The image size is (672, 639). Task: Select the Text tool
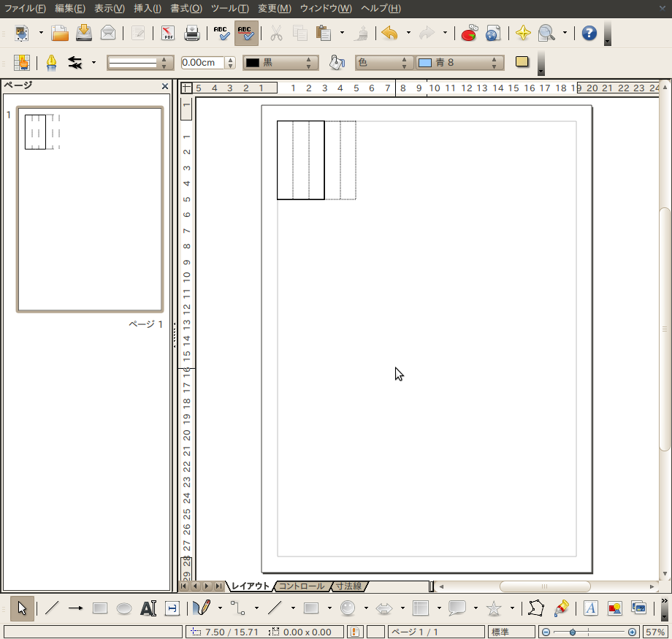point(148,608)
